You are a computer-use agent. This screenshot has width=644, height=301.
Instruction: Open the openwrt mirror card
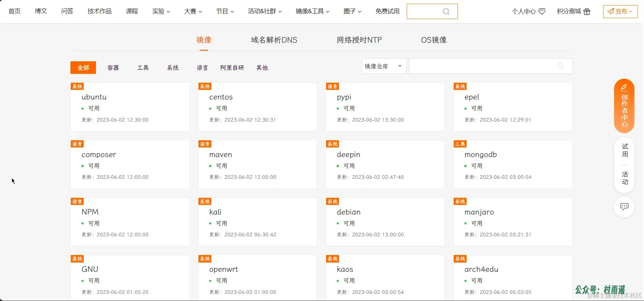[x=257, y=278]
